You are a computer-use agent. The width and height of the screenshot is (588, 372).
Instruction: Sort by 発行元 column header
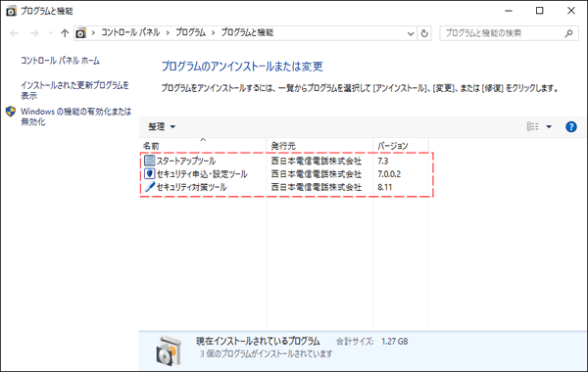319,146
